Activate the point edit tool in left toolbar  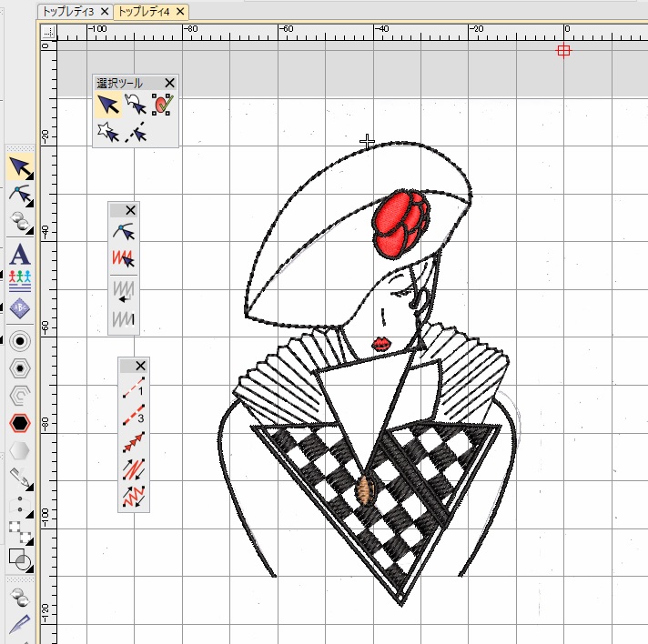[x=20, y=195]
